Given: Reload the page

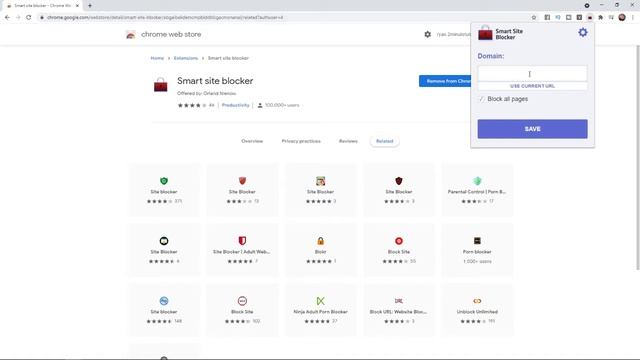Looking at the screenshot, I should pyautogui.click(x=29, y=18).
